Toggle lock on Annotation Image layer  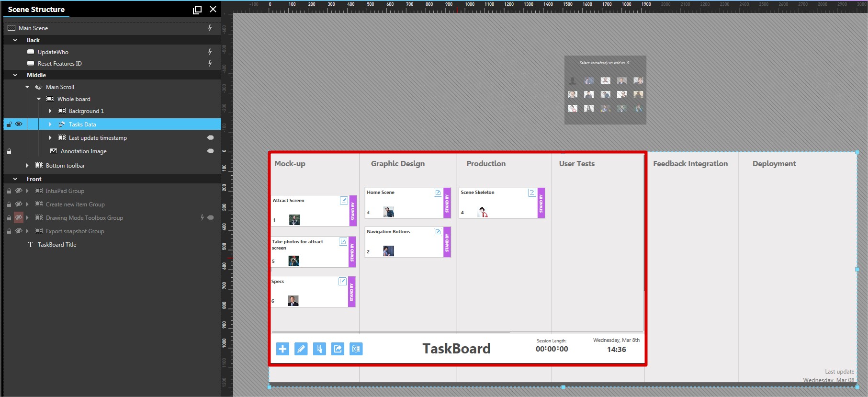(x=9, y=151)
